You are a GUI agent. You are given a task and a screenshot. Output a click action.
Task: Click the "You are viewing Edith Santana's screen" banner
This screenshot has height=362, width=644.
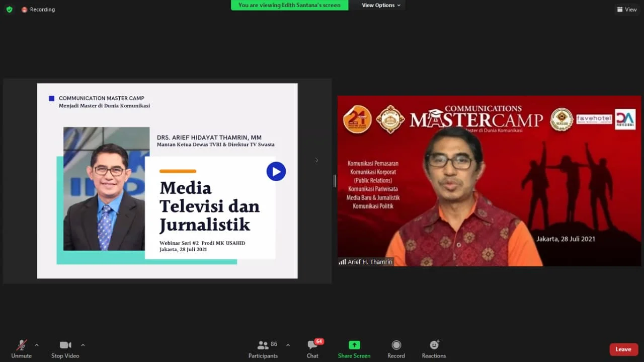point(289,5)
